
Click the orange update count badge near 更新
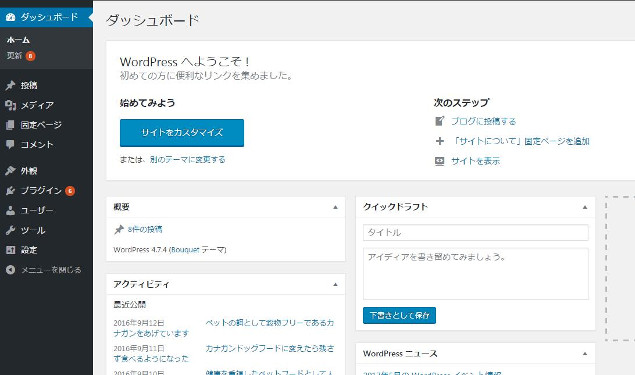coord(30,55)
